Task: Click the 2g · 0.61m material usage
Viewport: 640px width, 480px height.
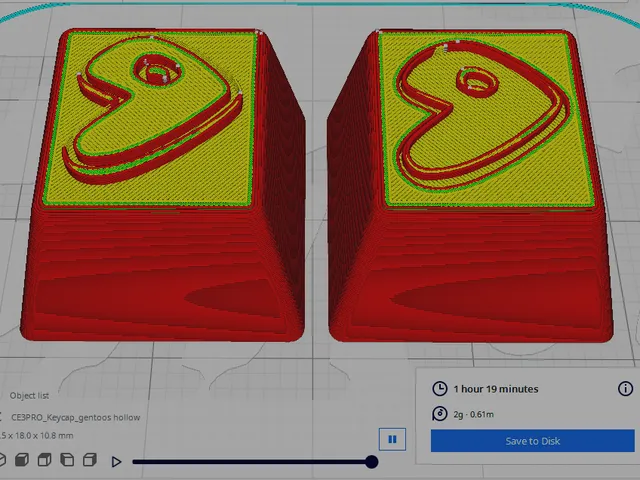Action: tap(473, 414)
